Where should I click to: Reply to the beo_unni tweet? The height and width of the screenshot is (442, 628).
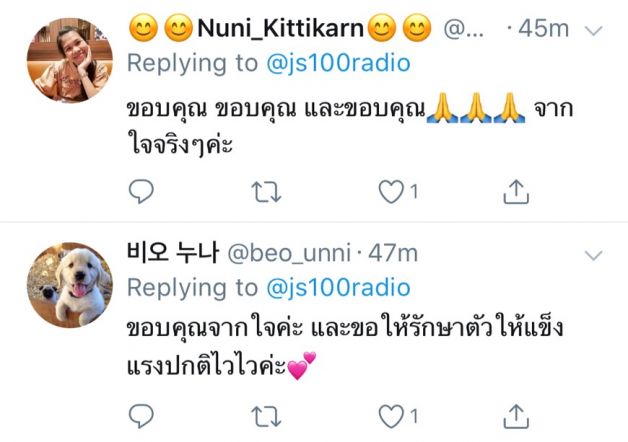click(141, 416)
